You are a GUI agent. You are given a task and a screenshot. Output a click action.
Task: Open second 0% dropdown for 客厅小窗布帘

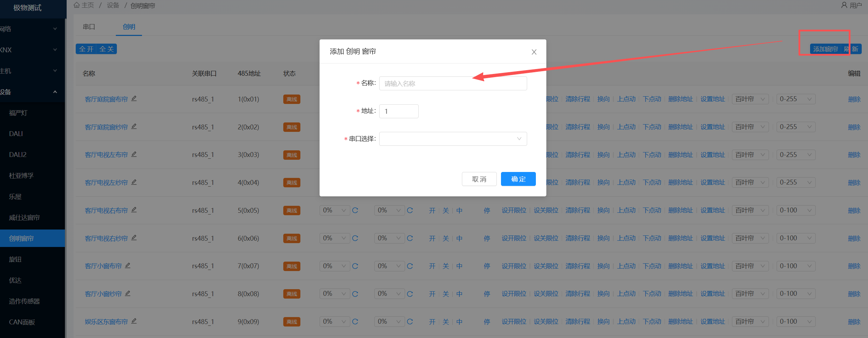pyautogui.click(x=389, y=266)
